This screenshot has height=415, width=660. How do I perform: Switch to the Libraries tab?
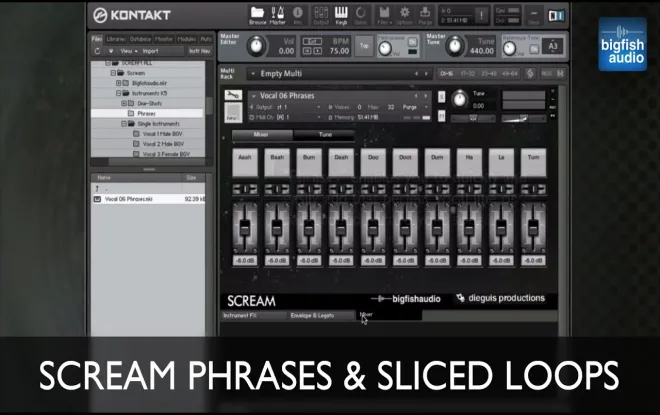click(x=116, y=39)
